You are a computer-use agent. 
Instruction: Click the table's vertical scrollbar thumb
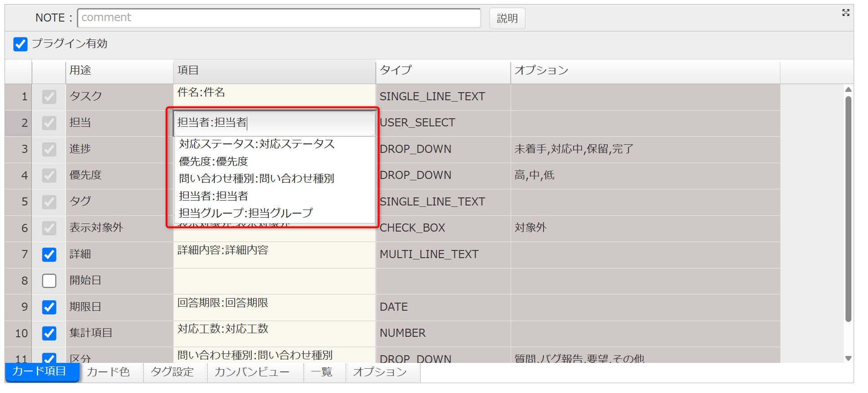pos(848,209)
